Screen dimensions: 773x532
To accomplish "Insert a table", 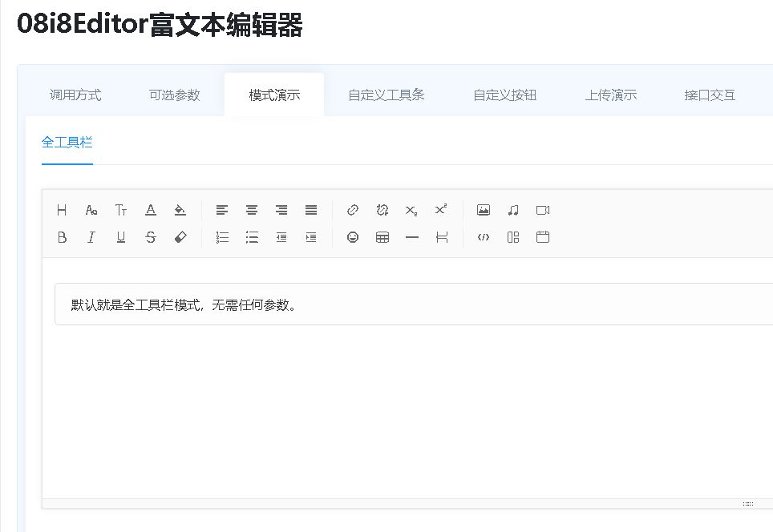I will pos(382,237).
